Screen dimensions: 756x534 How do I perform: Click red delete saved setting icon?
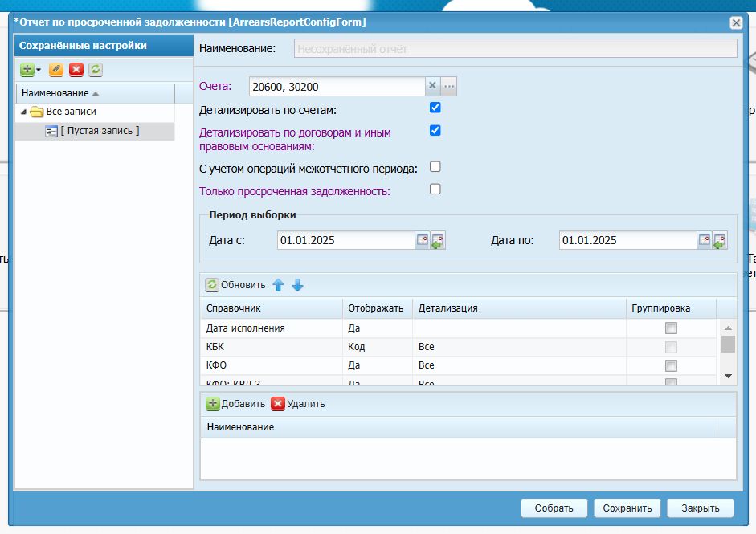coord(76,69)
